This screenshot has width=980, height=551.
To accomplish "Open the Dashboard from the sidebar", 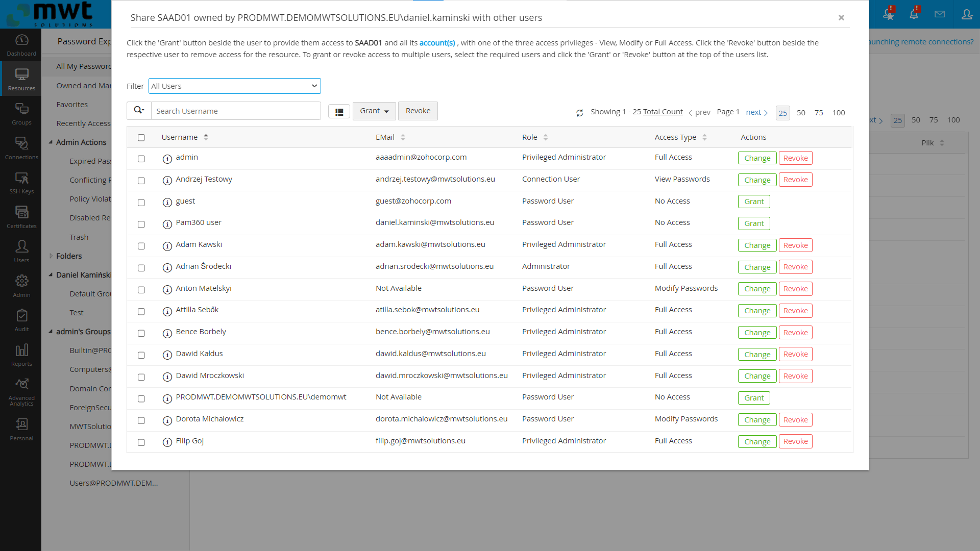I will (21, 45).
